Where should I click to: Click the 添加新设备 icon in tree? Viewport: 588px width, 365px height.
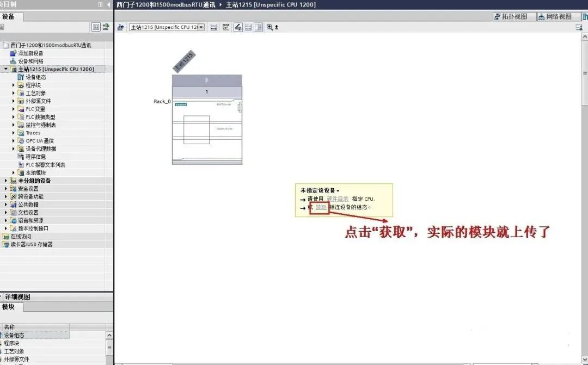[x=13, y=53]
